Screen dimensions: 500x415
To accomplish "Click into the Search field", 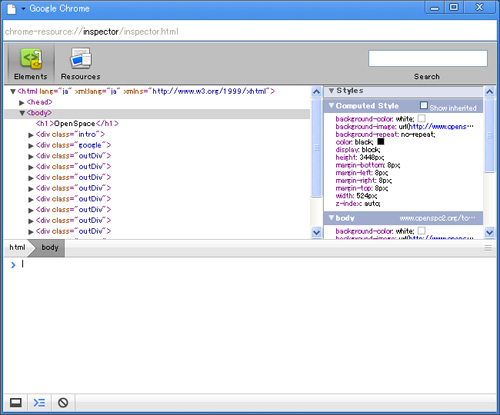I will click(x=428, y=59).
